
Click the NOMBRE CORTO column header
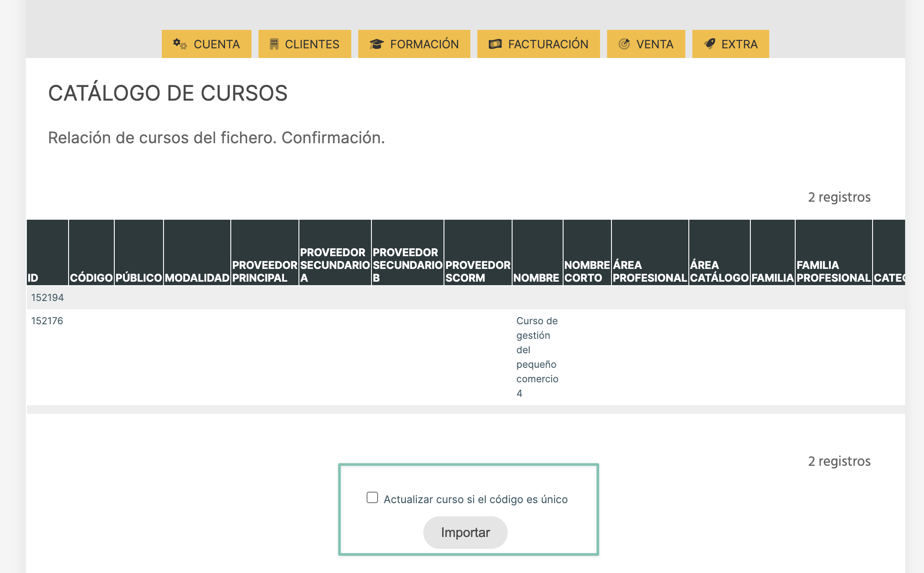point(587,271)
